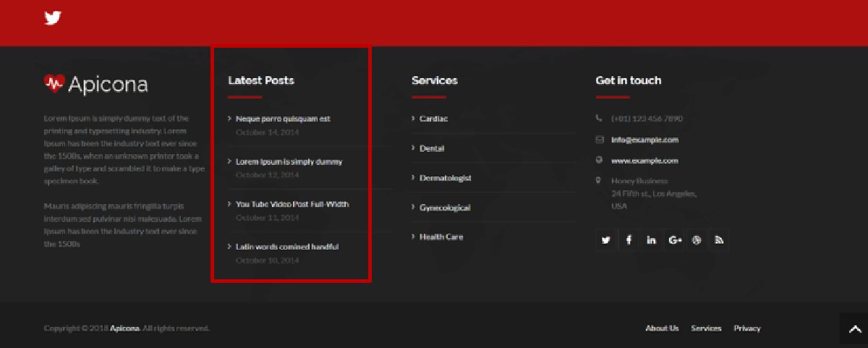Open the 'You Tube Video Post Full-Width' post
868x348 pixels.
[292, 204]
